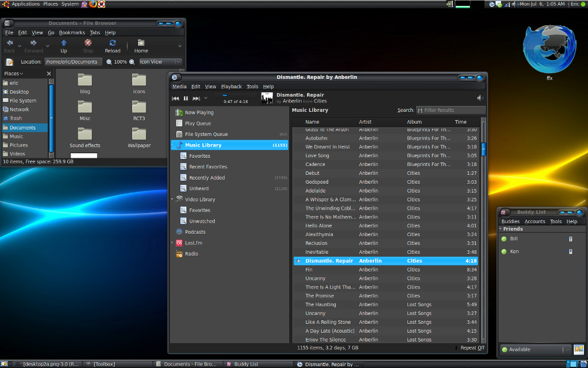588x368 pixels.
Task: Collapse the Friends group in Buddy List
Action: tap(500, 228)
